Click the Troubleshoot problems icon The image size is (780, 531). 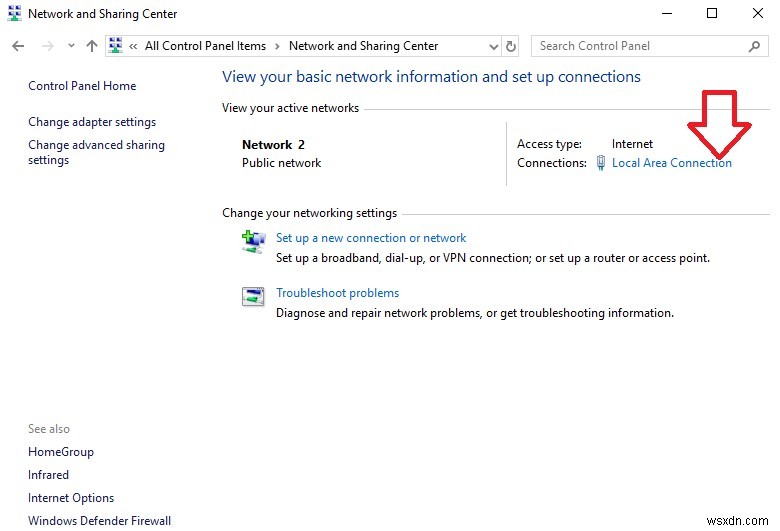tap(252, 295)
